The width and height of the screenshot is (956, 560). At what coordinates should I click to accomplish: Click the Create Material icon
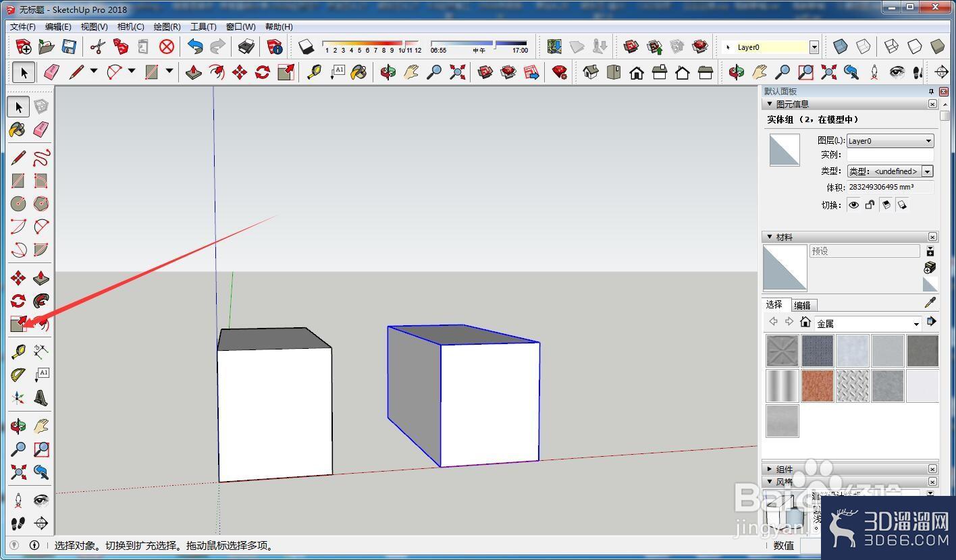tap(930, 267)
